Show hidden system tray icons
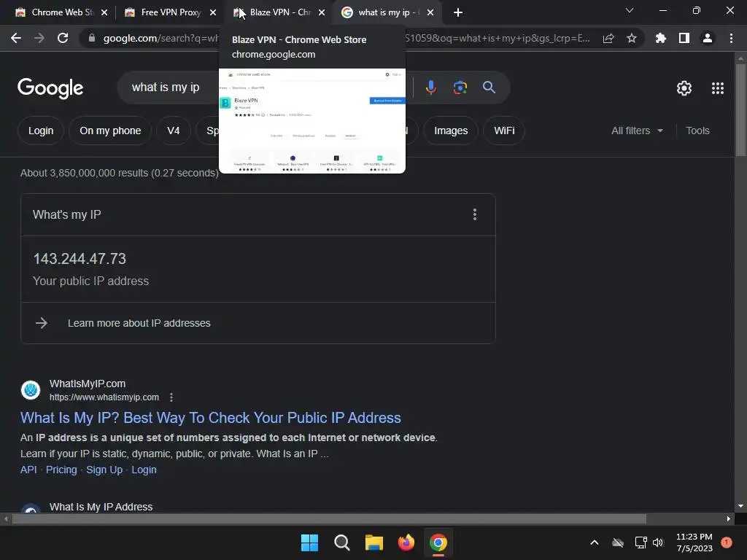The height and width of the screenshot is (560, 747). tap(595, 542)
